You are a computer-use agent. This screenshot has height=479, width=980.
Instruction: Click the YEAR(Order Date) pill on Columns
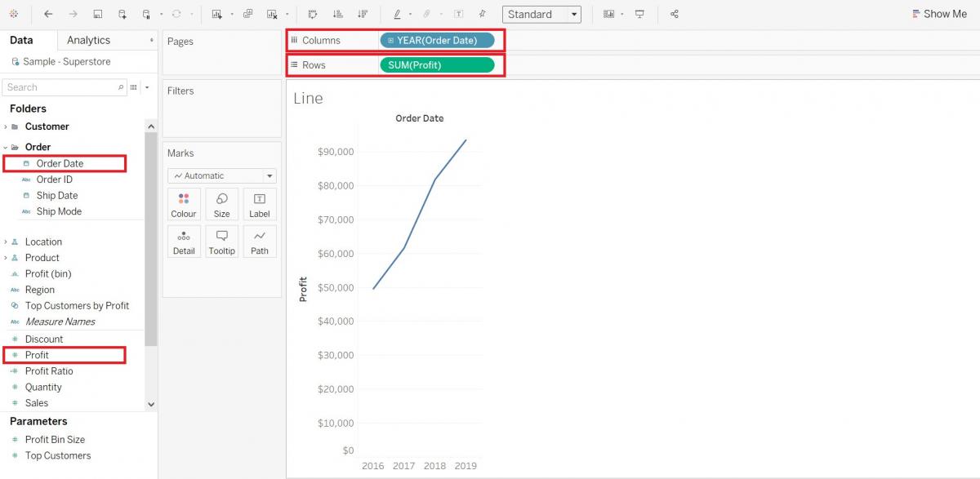[x=437, y=40]
